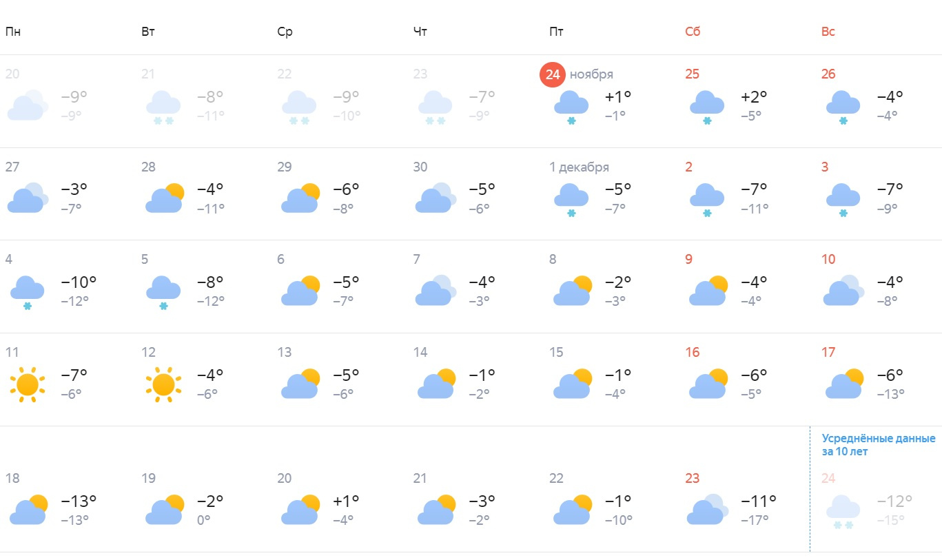
Task: Click the +2° temperature on the 25th
Action: point(752,97)
